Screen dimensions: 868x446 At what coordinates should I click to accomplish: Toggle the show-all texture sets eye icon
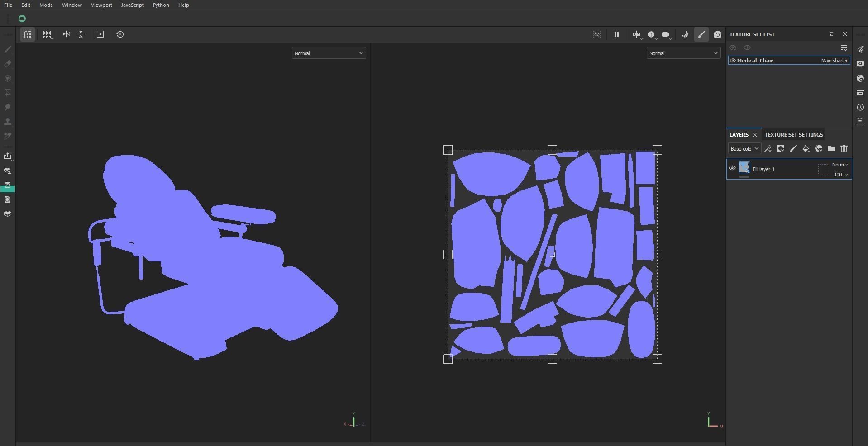point(733,47)
